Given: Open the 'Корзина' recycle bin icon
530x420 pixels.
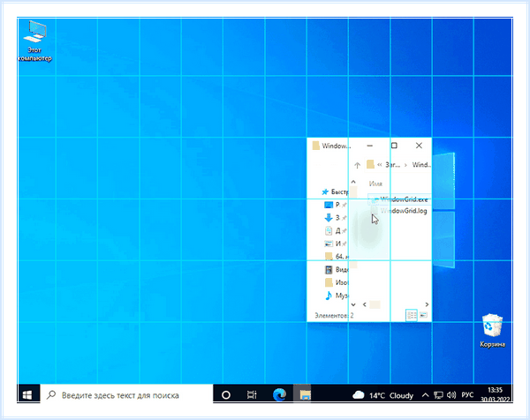Looking at the screenshot, I should click(492, 331).
